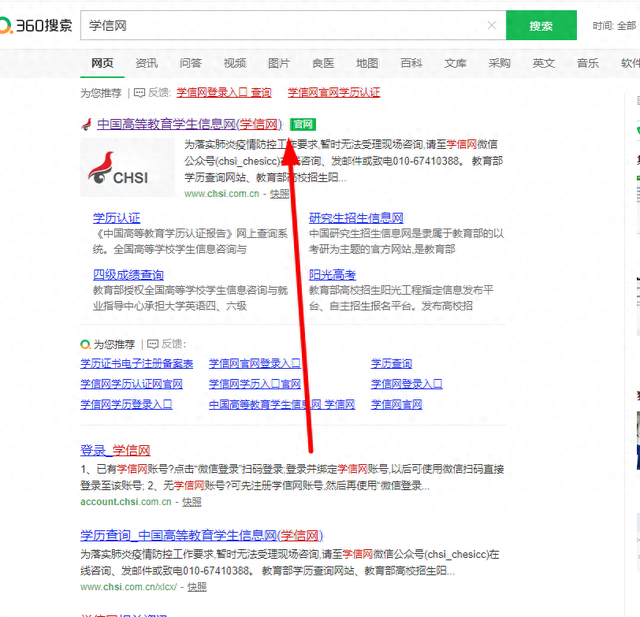This screenshot has width=640, height=617.
Task: Open suggestion 学信网官网学历认证
Action: pyautogui.click(x=333, y=93)
